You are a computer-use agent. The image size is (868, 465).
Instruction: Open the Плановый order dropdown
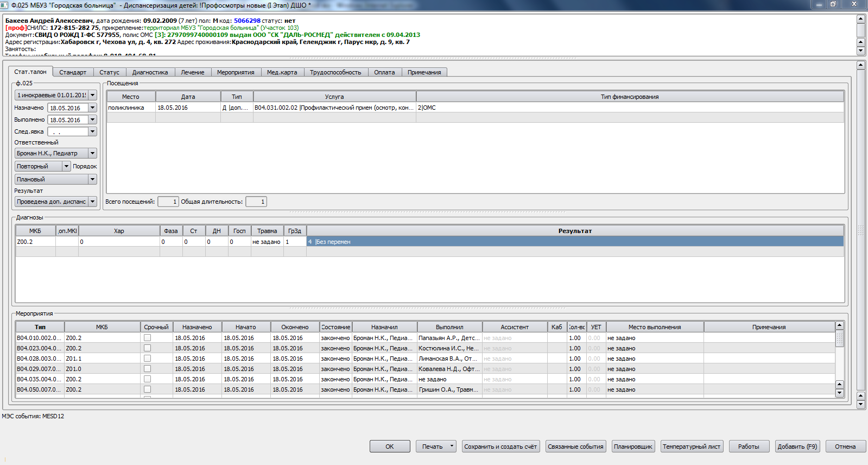pos(92,179)
